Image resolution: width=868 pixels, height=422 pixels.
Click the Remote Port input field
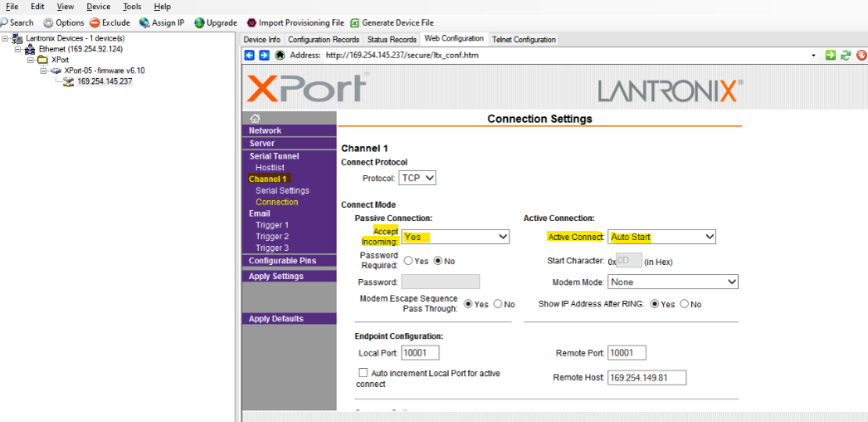coord(627,353)
